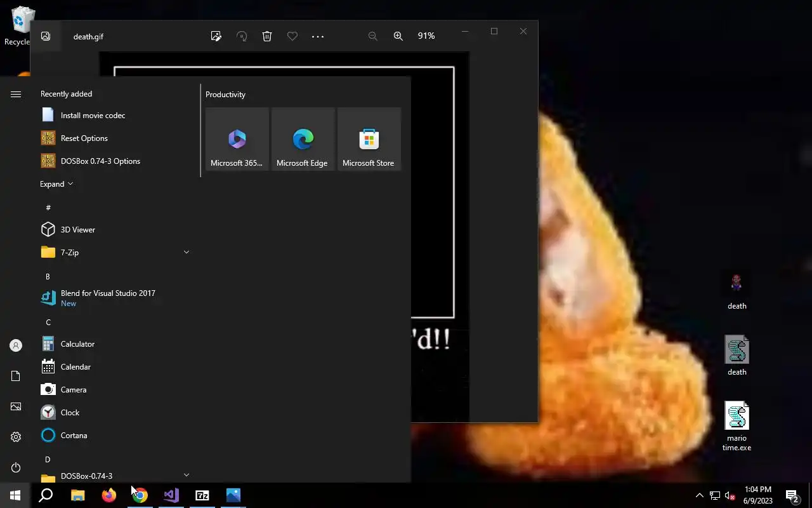Screen dimensions: 812x508
Task: Switch to 7-Zip on taskbar
Action: (x=202, y=495)
